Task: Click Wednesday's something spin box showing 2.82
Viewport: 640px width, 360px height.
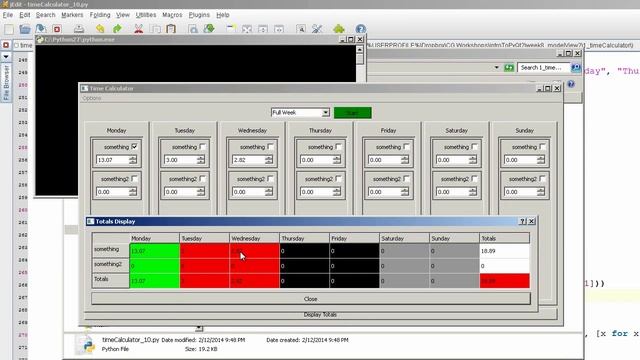Action: (x=252, y=160)
